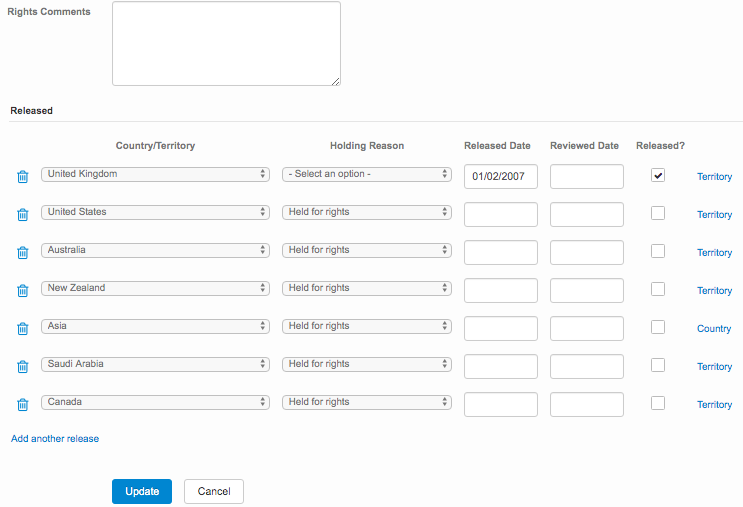Click Territory link in Canada row
This screenshot has height=507, width=743.
(x=714, y=405)
